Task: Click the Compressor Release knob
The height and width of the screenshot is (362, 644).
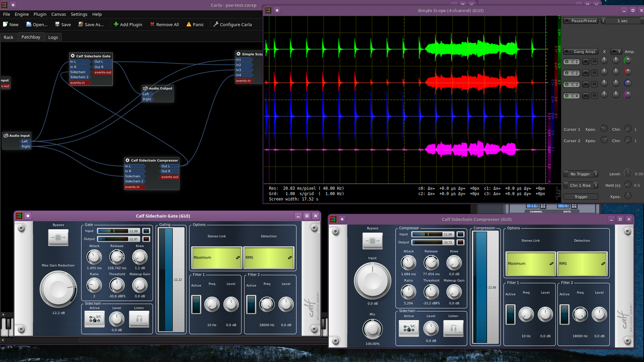Action: [431, 263]
